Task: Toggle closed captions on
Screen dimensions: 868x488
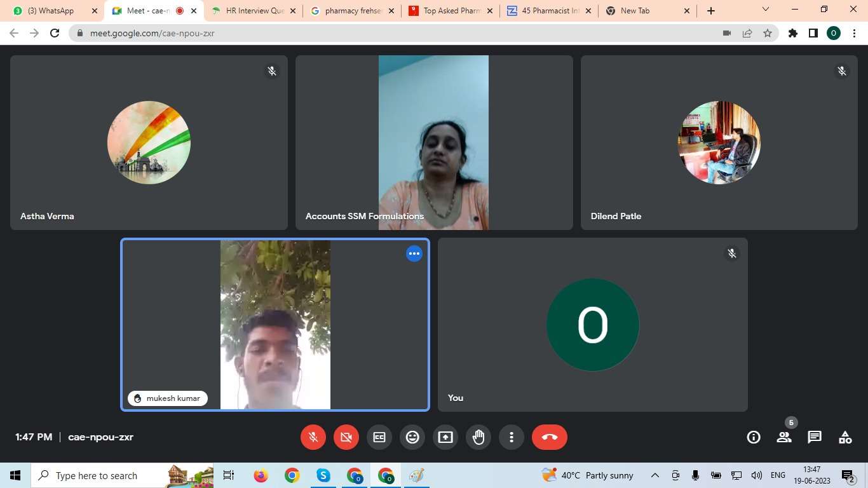Action: click(379, 437)
